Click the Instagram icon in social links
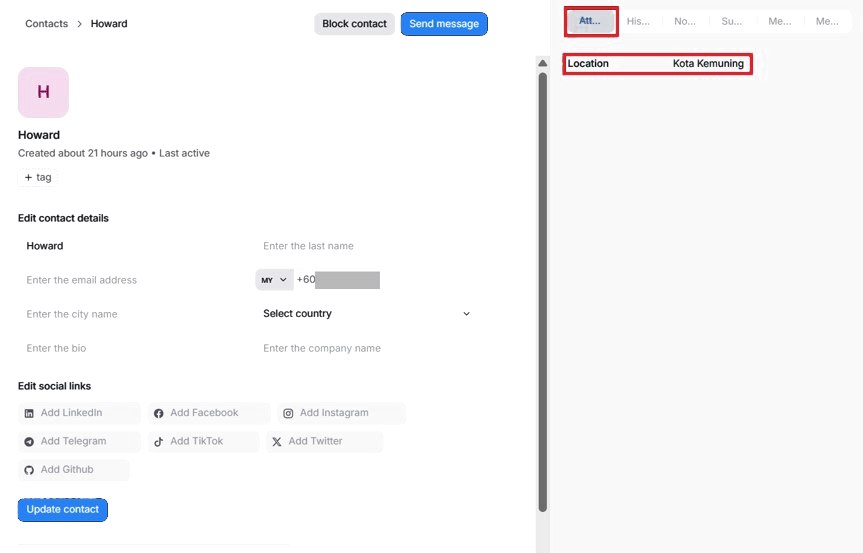 (288, 413)
